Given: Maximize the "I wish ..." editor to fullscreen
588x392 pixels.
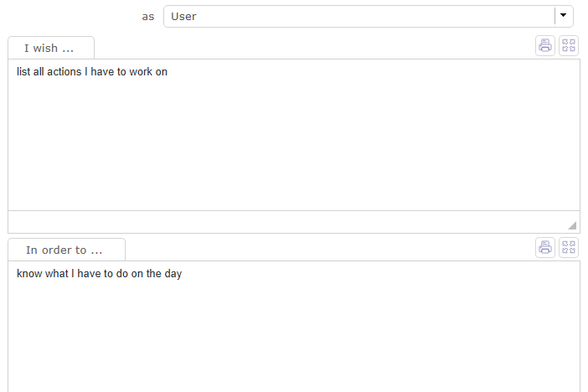Looking at the screenshot, I should tap(569, 46).
